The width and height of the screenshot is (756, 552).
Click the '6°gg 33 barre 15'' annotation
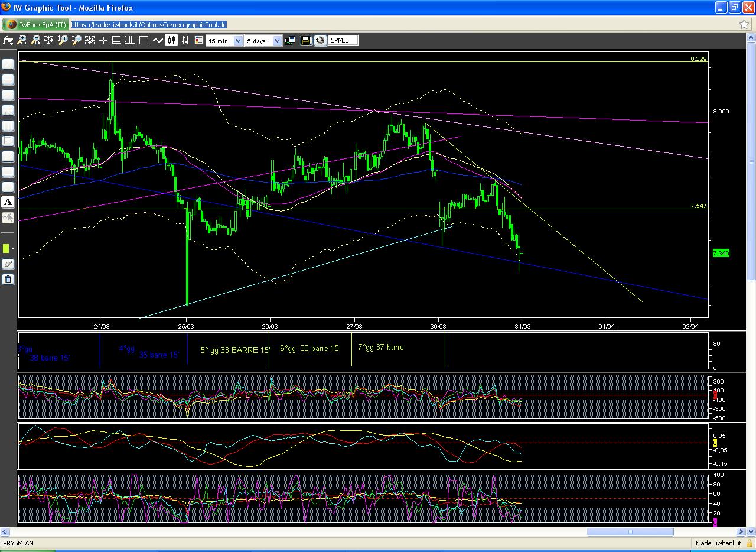coord(310,348)
